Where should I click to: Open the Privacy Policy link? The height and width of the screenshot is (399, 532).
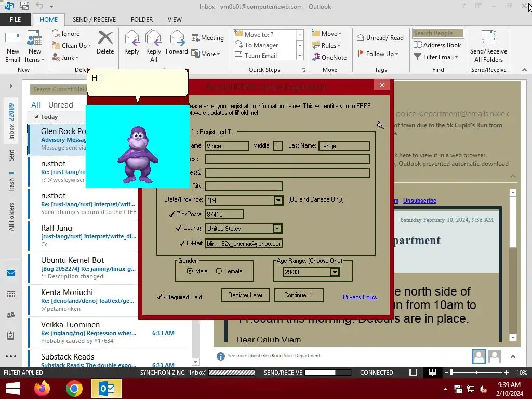(360, 297)
